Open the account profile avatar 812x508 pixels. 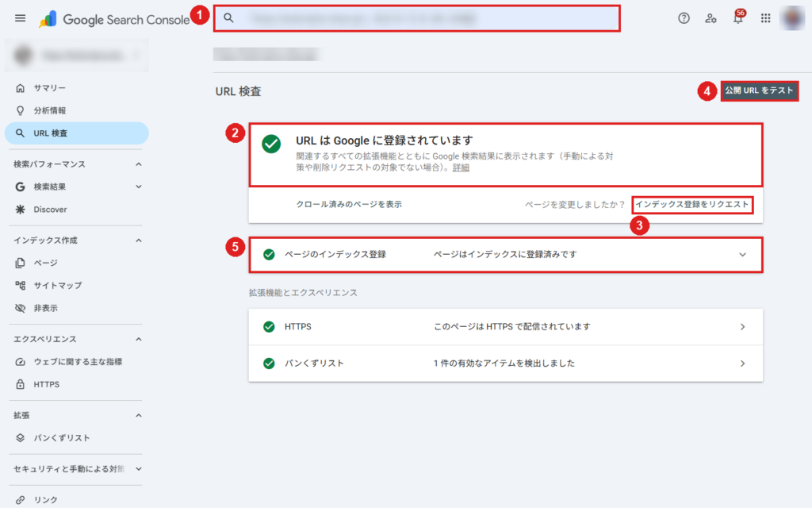pyautogui.click(x=792, y=18)
